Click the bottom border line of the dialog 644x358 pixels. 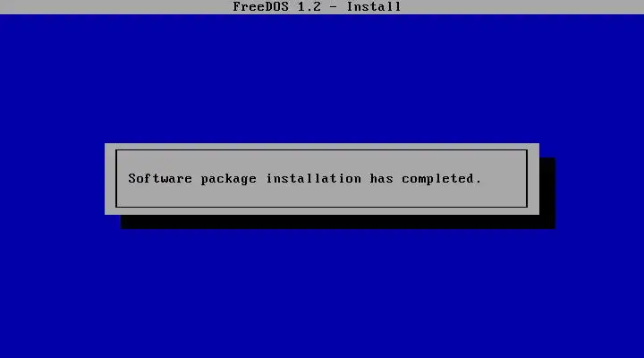pos(322,207)
